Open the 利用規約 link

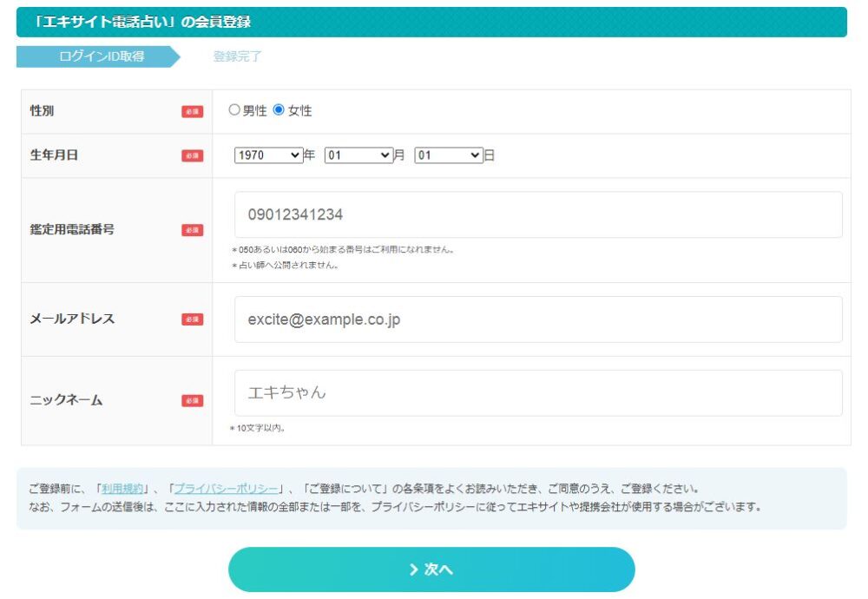[x=122, y=489]
